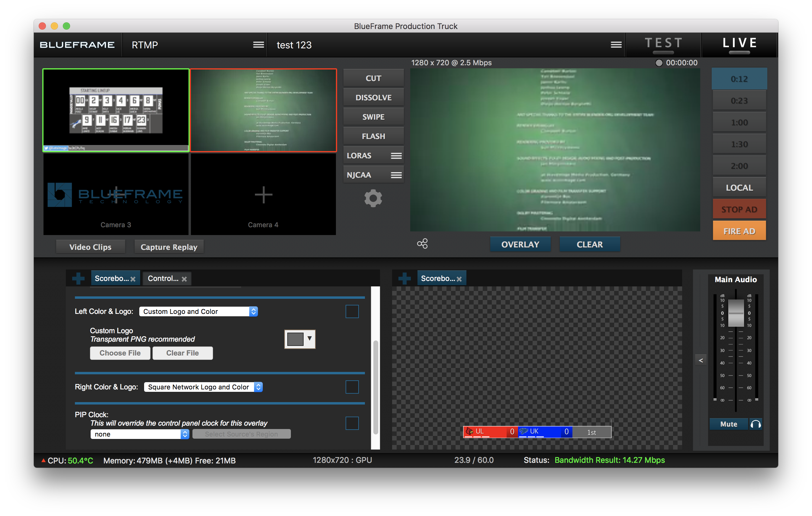This screenshot has width=812, height=516.
Task: Toggle the Right Color & Logo checkbox
Action: 352,387
